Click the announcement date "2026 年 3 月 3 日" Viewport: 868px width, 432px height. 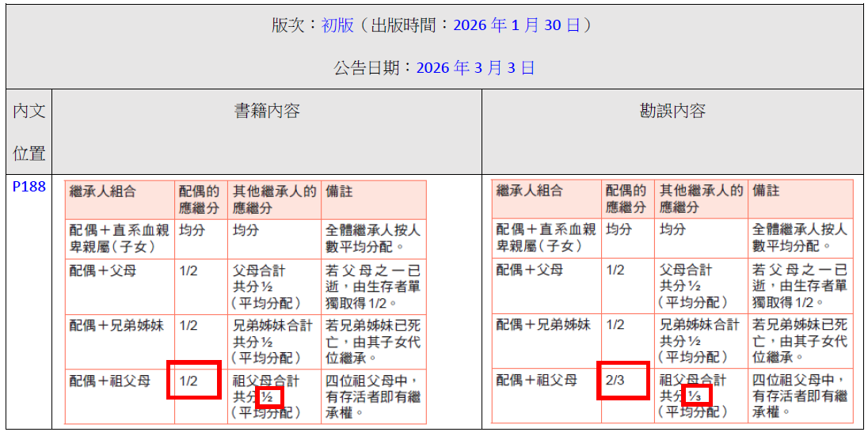click(x=475, y=68)
